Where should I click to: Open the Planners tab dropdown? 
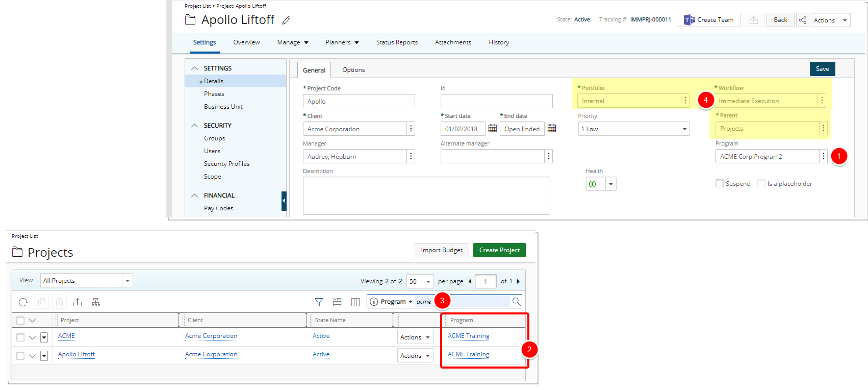click(x=342, y=42)
